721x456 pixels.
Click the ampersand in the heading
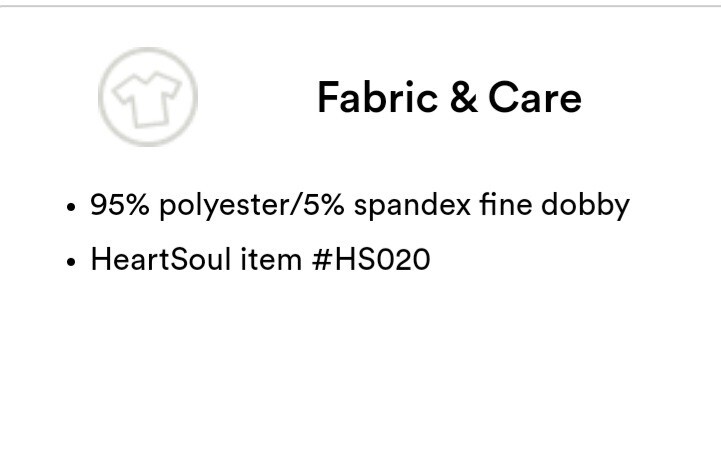pyautogui.click(x=463, y=97)
